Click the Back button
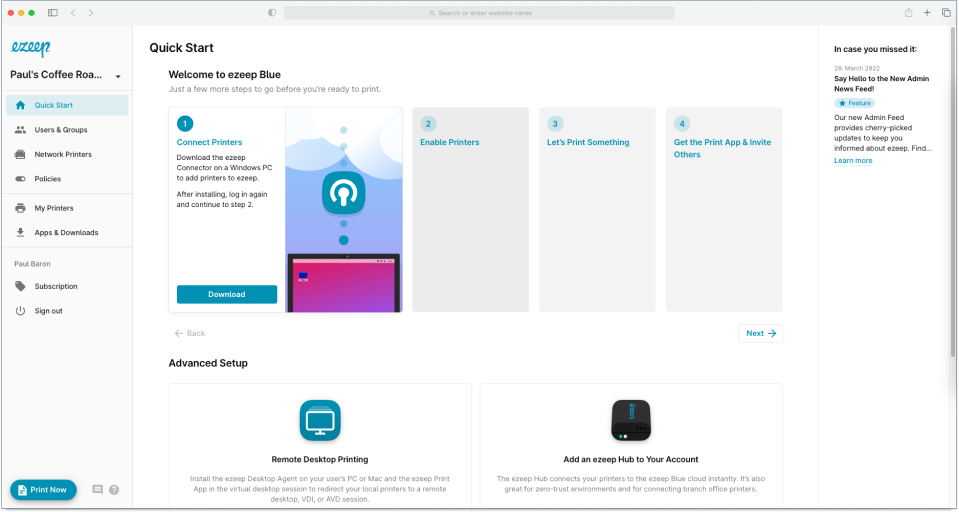This screenshot has height=512, width=959. tap(190, 333)
